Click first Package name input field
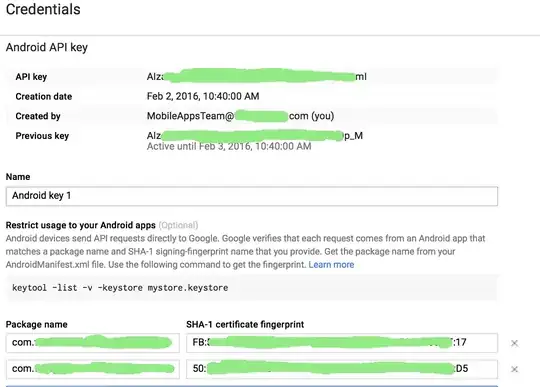 (x=93, y=343)
